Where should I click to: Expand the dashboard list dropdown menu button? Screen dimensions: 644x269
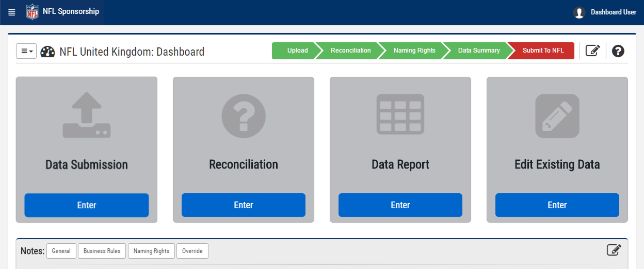pos(26,51)
